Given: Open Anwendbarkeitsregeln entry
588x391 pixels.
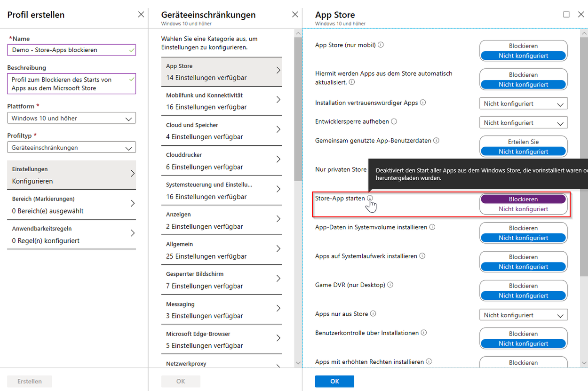Looking at the screenshot, I should click(x=72, y=234).
